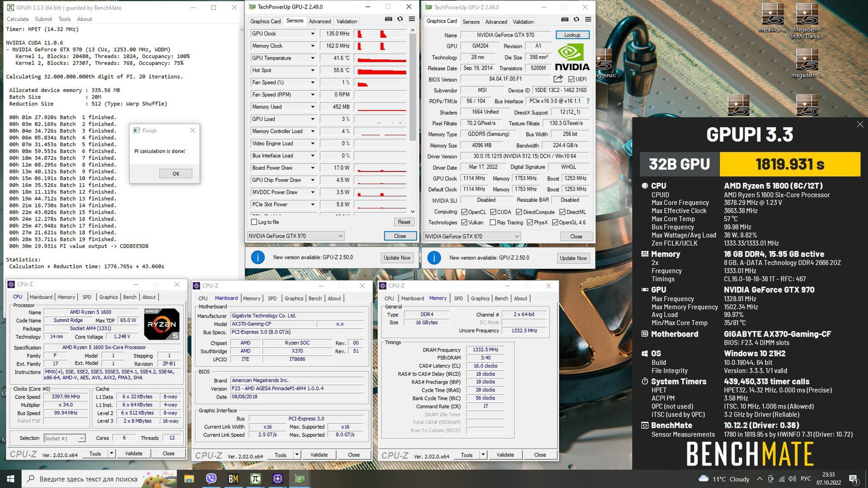Click the network Wi-Fi icon in system tray
This screenshot has width=868, height=488.
click(x=782, y=479)
